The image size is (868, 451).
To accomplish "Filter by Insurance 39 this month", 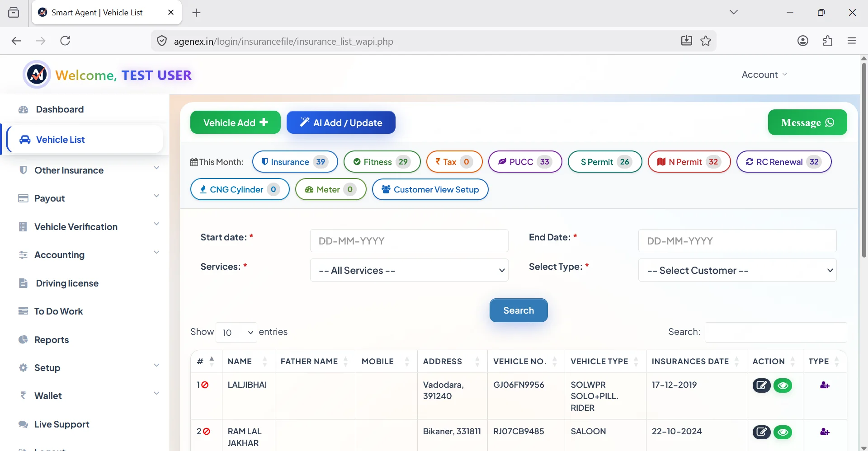I will click(x=295, y=162).
